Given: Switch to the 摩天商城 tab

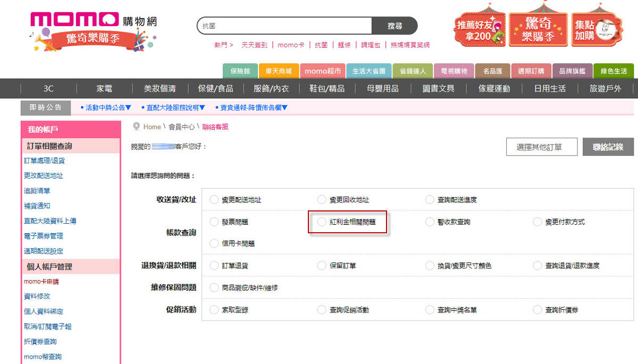Looking at the screenshot, I should point(279,71).
